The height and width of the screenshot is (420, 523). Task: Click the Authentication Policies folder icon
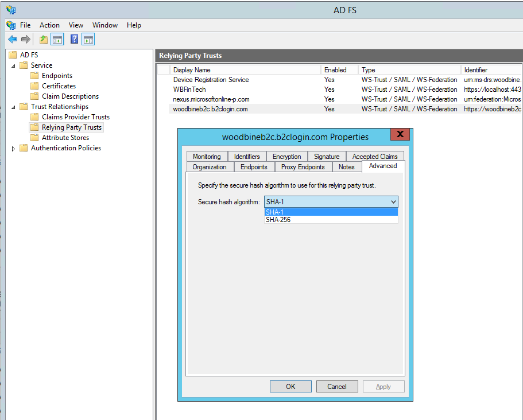pyautogui.click(x=24, y=147)
